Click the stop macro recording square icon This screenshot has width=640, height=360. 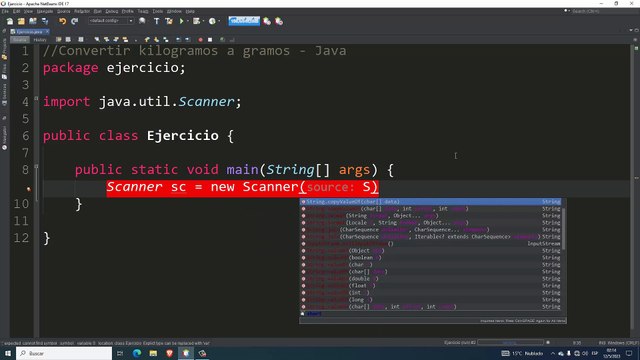(210, 40)
